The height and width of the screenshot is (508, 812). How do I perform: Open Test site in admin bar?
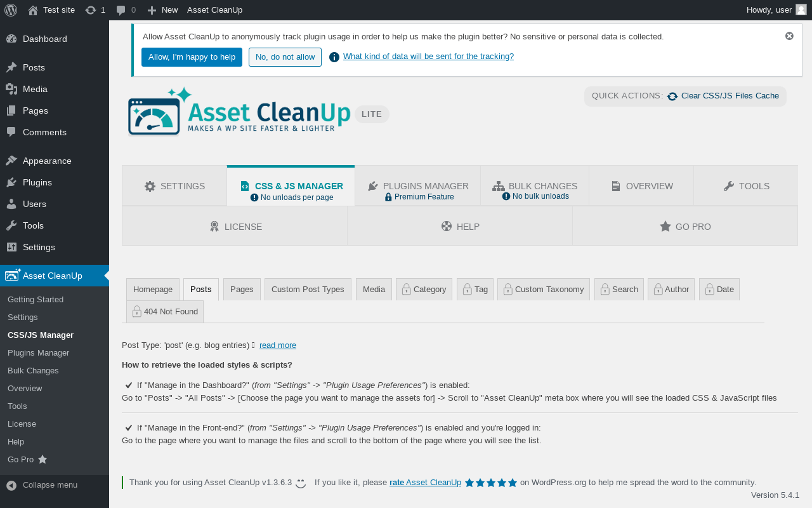pos(51,10)
